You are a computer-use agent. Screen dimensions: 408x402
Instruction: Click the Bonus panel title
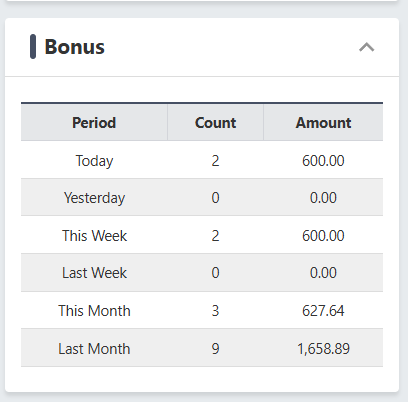[x=75, y=47]
